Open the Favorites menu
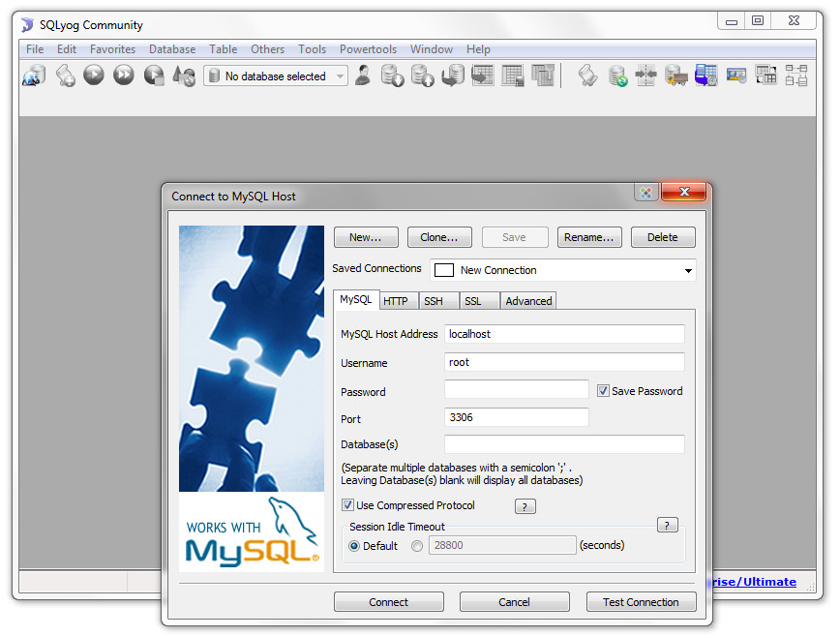The image size is (840, 637). (x=112, y=49)
